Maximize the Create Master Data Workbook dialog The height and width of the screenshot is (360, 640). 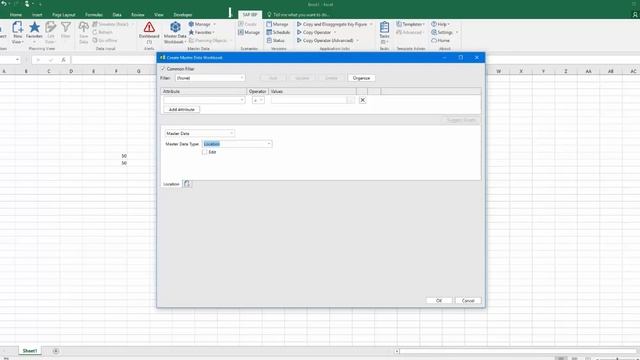click(x=461, y=58)
